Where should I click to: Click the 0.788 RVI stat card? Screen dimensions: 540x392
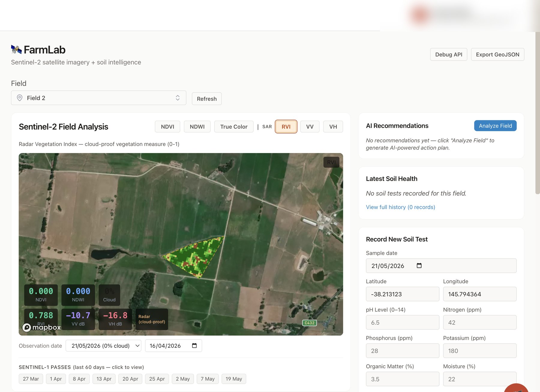pyautogui.click(x=41, y=319)
